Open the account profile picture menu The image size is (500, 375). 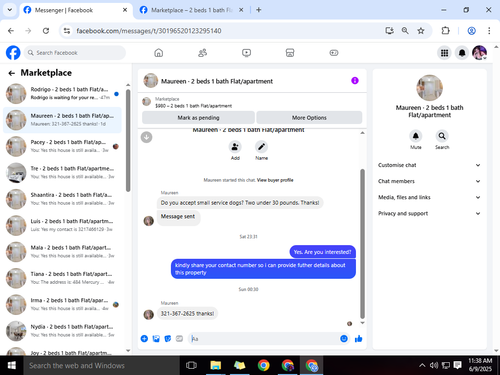pyautogui.click(x=480, y=53)
